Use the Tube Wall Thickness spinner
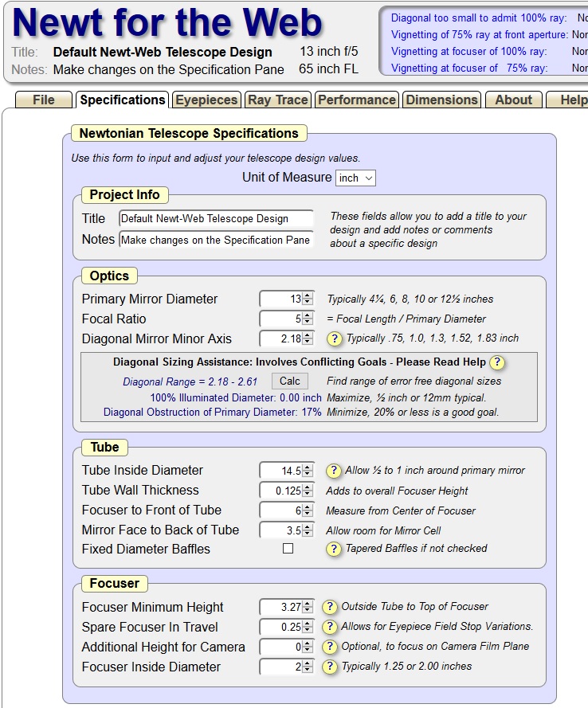The image size is (588, 708). click(x=308, y=491)
